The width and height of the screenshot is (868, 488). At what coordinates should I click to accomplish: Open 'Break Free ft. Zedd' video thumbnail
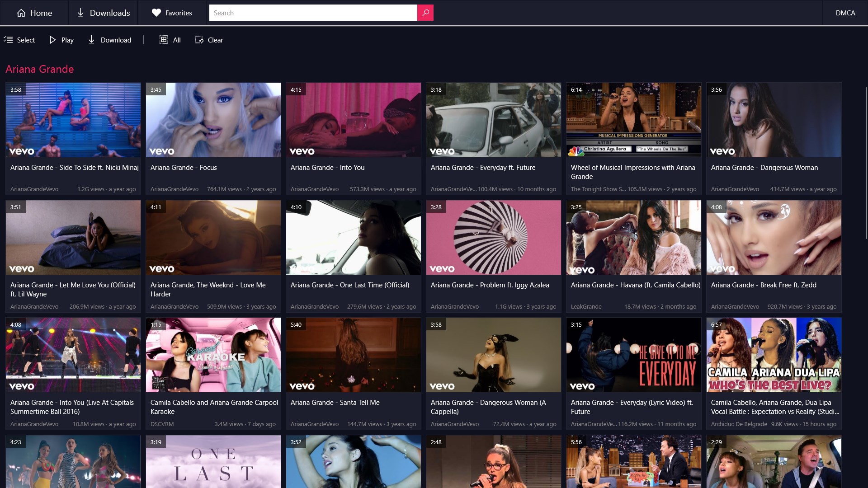coord(774,237)
